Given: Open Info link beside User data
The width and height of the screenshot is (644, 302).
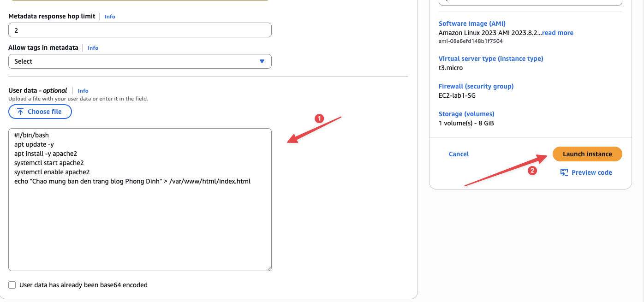Looking at the screenshot, I should pyautogui.click(x=83, y=91).
